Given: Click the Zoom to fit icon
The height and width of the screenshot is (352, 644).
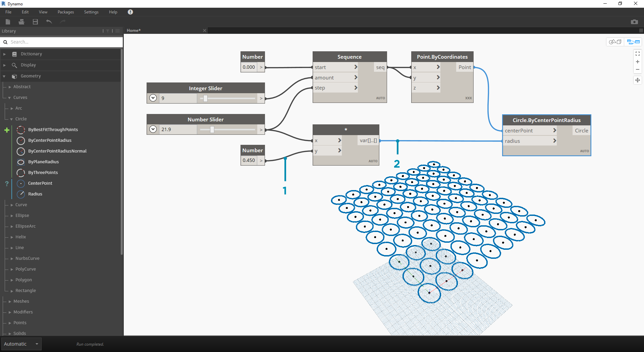Looking at the screenshot, I should (637, 54).
